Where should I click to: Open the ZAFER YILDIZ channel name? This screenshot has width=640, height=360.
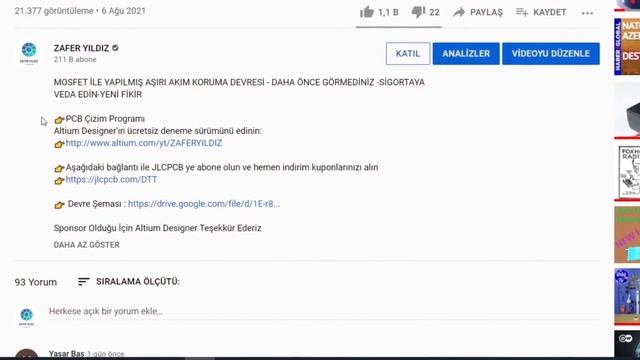coord(81,48)
